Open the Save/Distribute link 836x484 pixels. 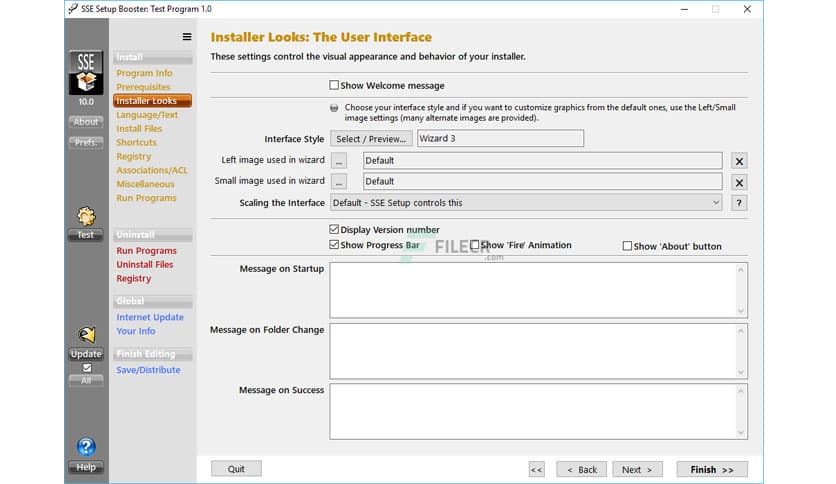pos(148,370)
